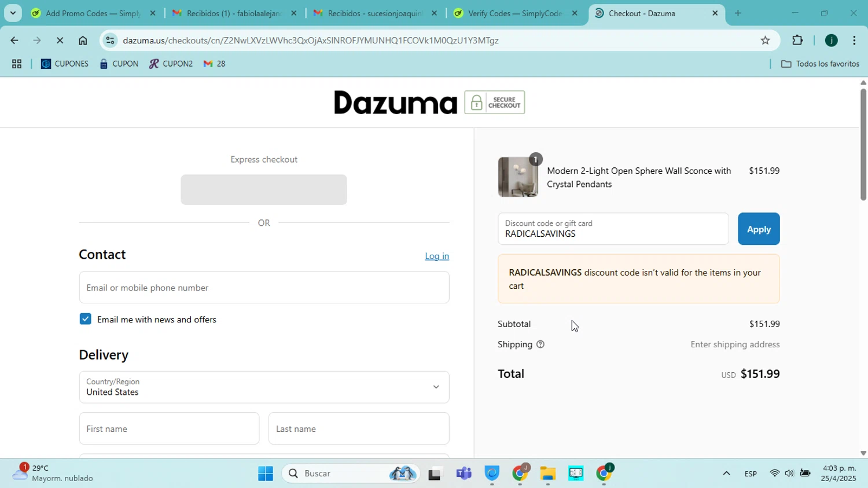Open the battery status icon
868x488 pixels.
(805, 474)
